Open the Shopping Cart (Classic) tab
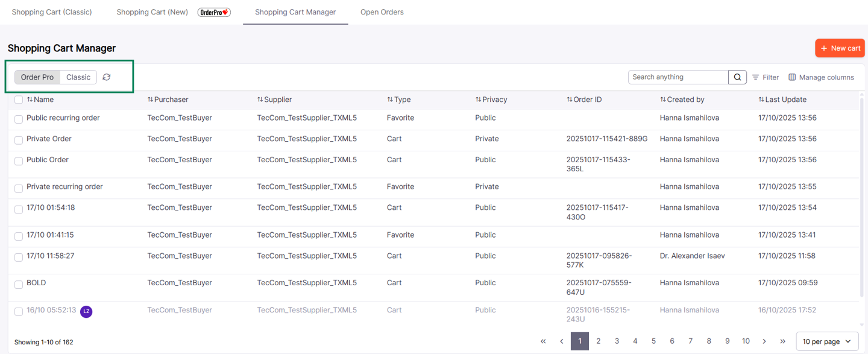This screenshot has width=868, height=354. coord(52,11)
